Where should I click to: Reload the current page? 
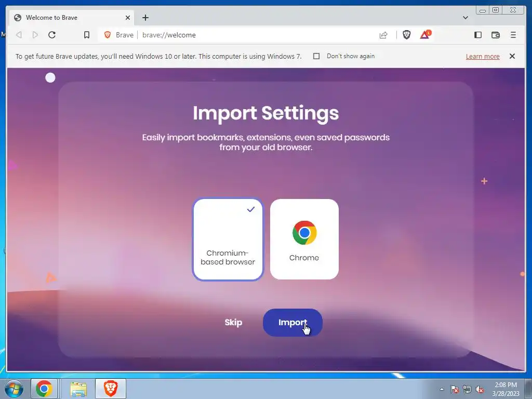click(52, 35)
